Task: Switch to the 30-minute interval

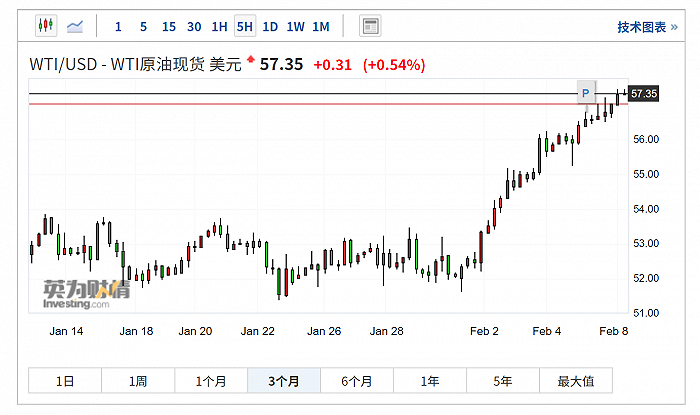Action: 194,27
